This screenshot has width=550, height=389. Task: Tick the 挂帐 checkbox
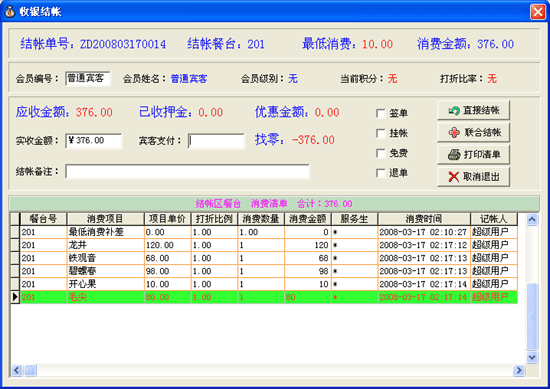click(x=381, y=133)
